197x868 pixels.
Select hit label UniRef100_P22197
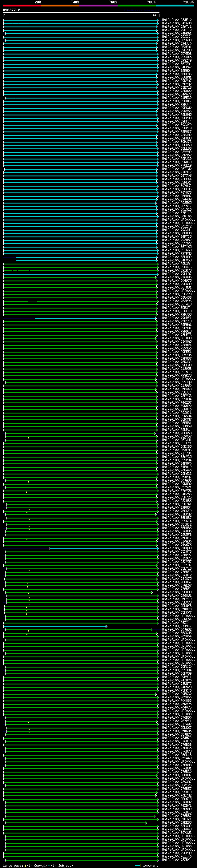[x=176, y=565]
